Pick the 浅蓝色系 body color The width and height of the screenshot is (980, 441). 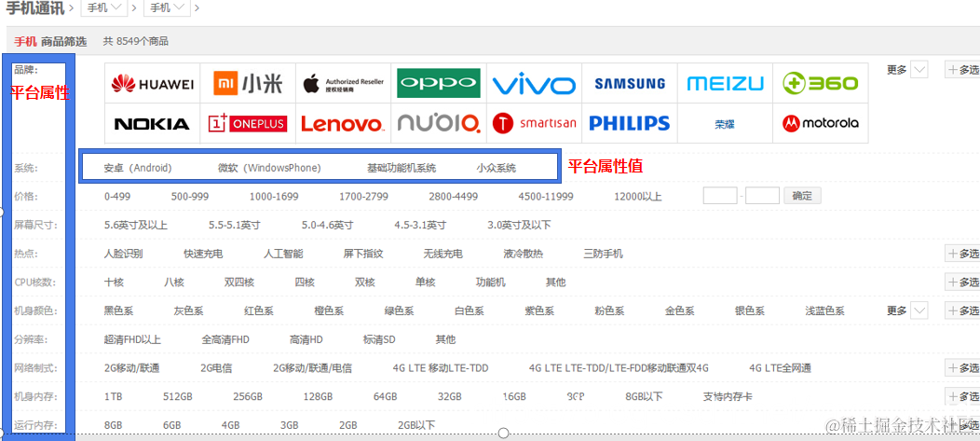[825, 310]
